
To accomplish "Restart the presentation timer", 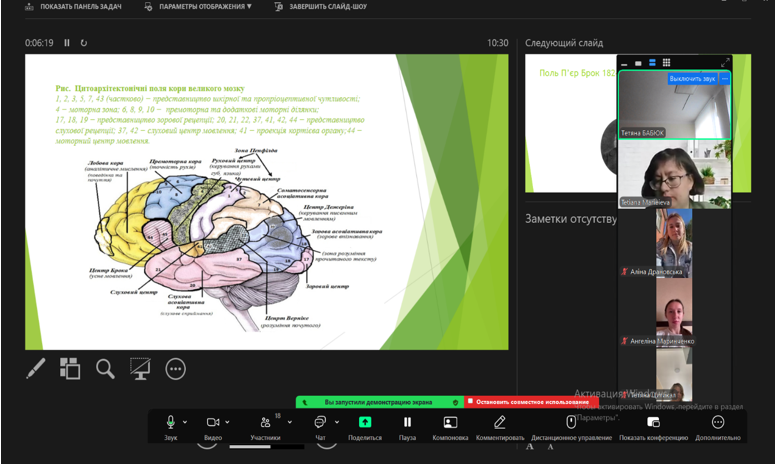I will 84,43.
